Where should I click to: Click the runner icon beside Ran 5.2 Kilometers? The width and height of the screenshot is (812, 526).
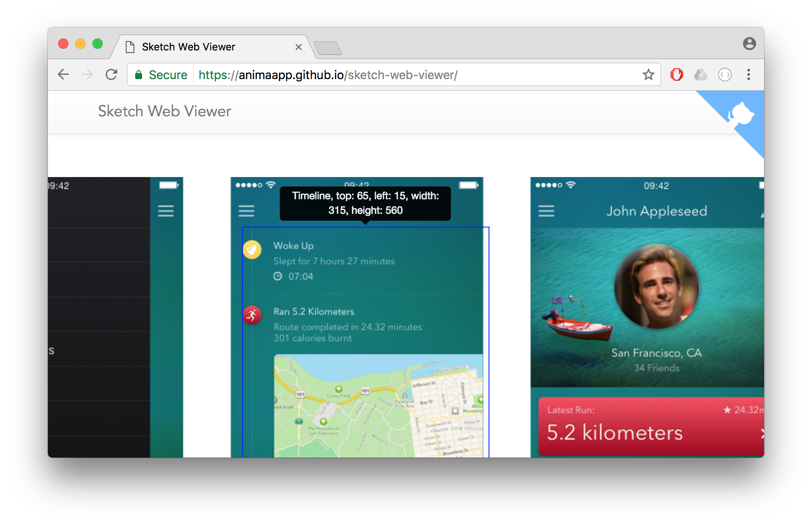[252, 315]
